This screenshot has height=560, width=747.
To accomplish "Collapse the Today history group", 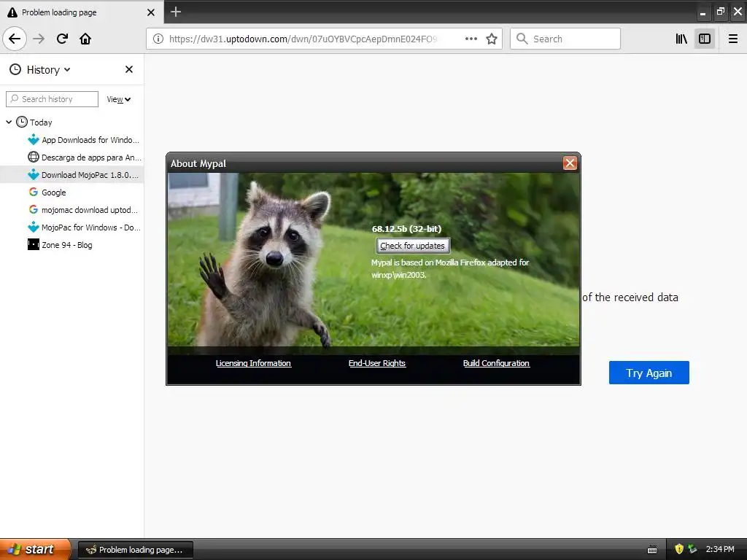I will click(9, 122).
